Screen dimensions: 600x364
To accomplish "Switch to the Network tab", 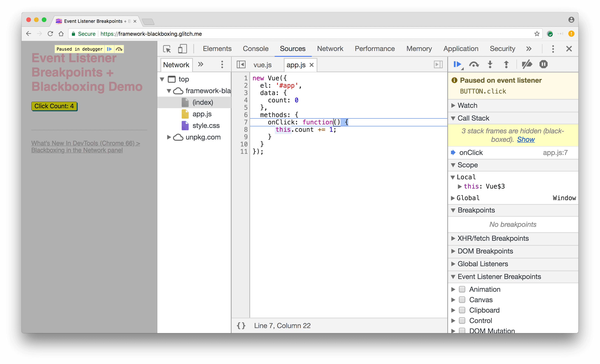I will (x=330, y=48).
